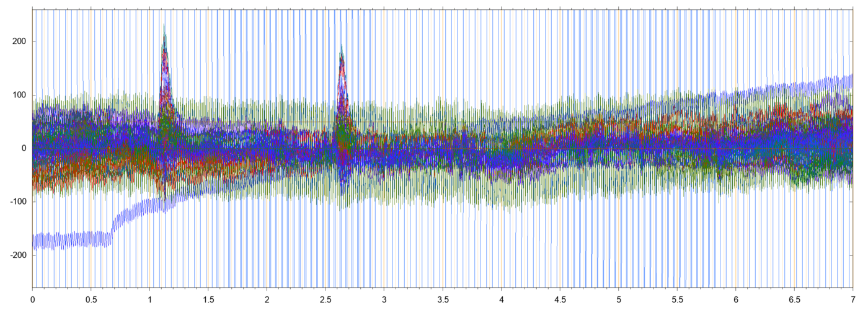Viewport: 868px width, 310px height.
Task: Click the y-axis zero label
Action: click(25, 148)
